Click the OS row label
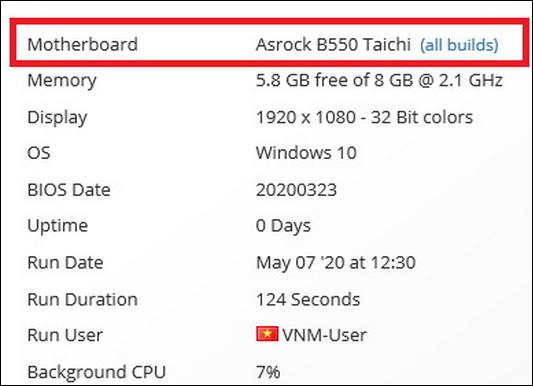 (39, 153)
